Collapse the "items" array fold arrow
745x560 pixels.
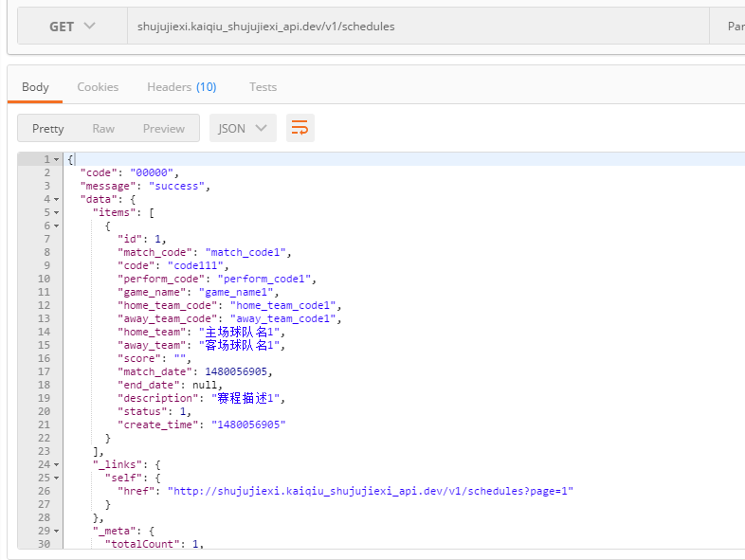56,213
